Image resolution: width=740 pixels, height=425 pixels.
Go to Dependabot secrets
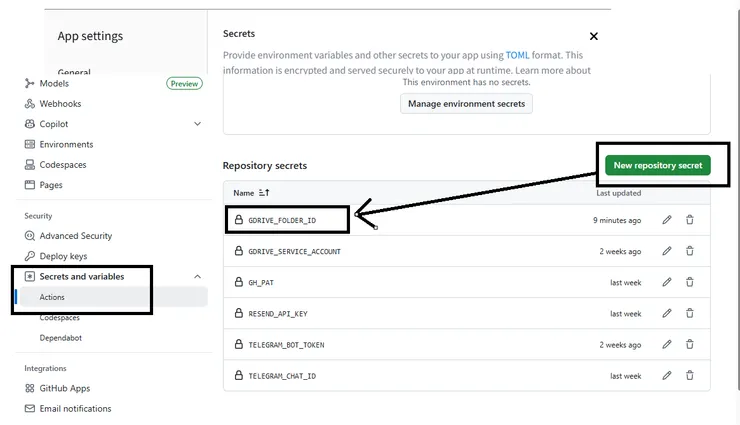point(61,338)
